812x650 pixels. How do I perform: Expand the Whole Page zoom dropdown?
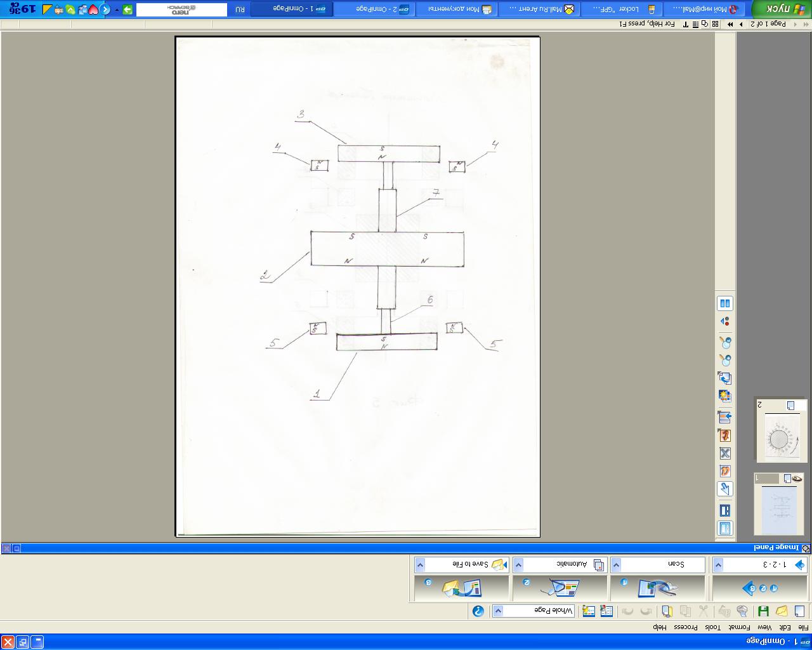[498, 611]
